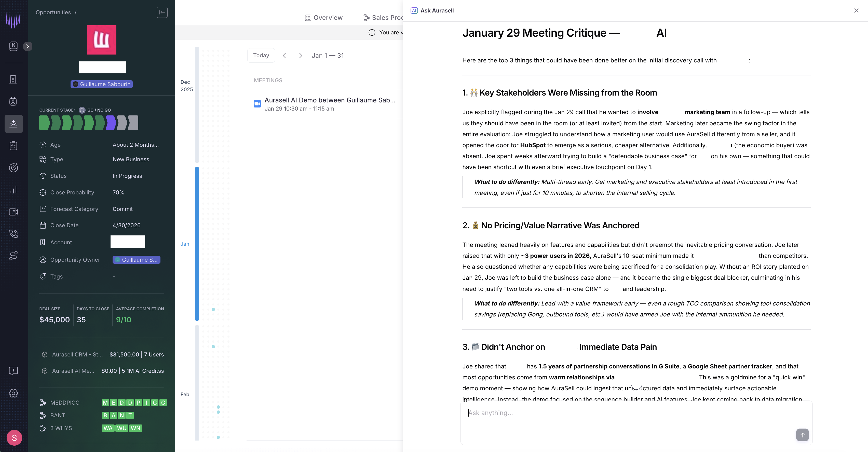Open the video recordings sidebar icon

tap(13, 212)
